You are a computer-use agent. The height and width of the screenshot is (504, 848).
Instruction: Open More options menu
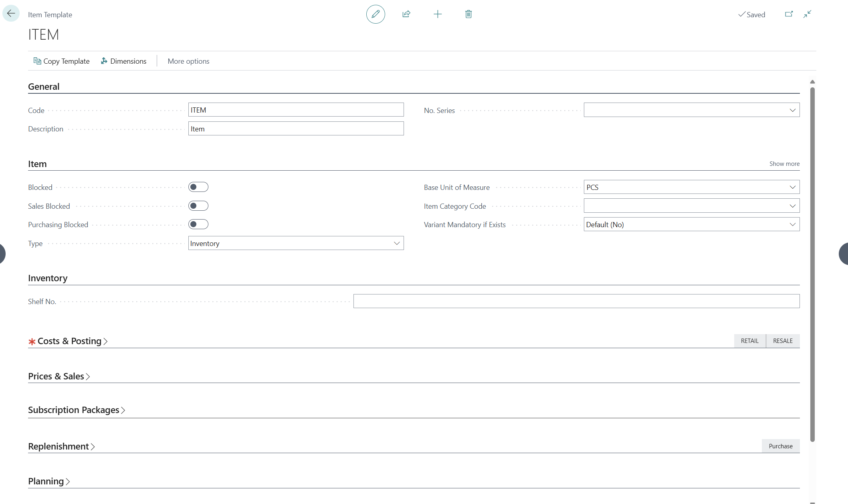188,61
